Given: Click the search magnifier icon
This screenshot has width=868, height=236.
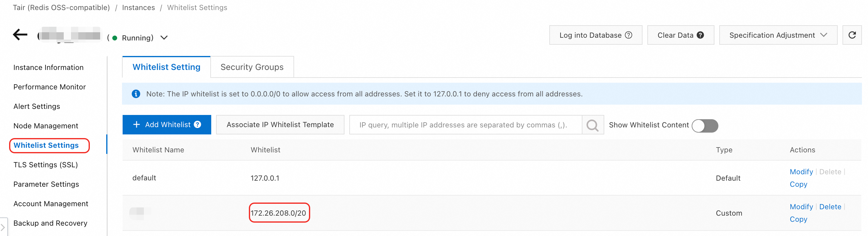Looking at the screenshot, I should 592,125.
